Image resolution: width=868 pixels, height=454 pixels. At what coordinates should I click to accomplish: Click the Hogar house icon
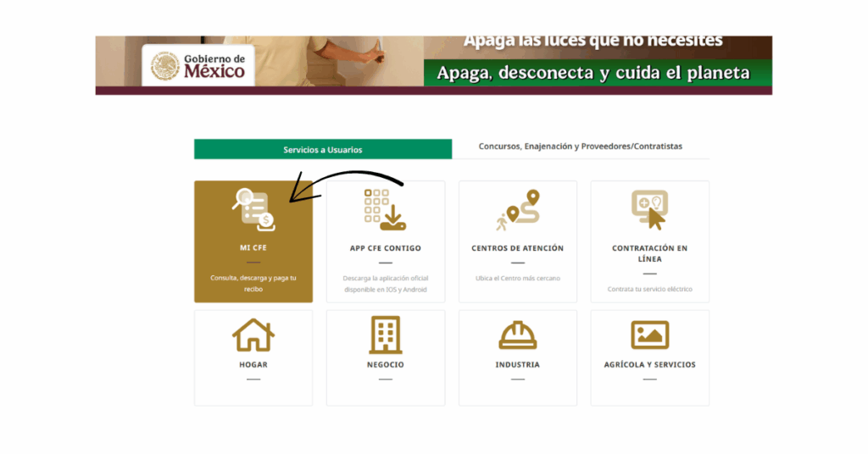pos(253,335)
